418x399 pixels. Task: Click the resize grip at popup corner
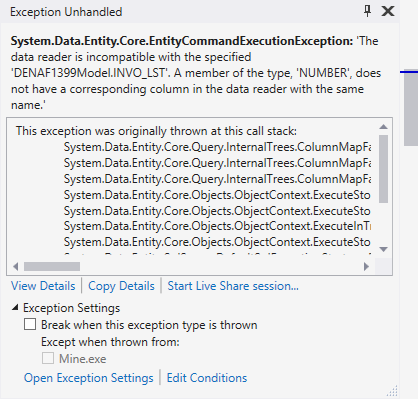pos(393,391)
